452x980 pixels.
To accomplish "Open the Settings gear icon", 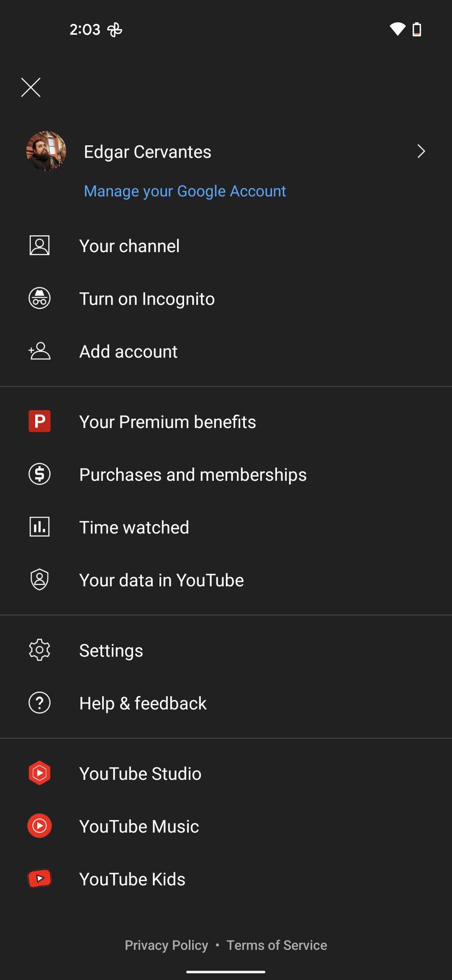I will (39, 650).
